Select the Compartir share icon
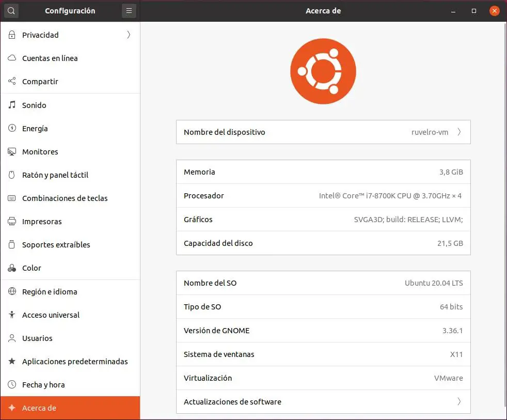 tap(12, 82)
